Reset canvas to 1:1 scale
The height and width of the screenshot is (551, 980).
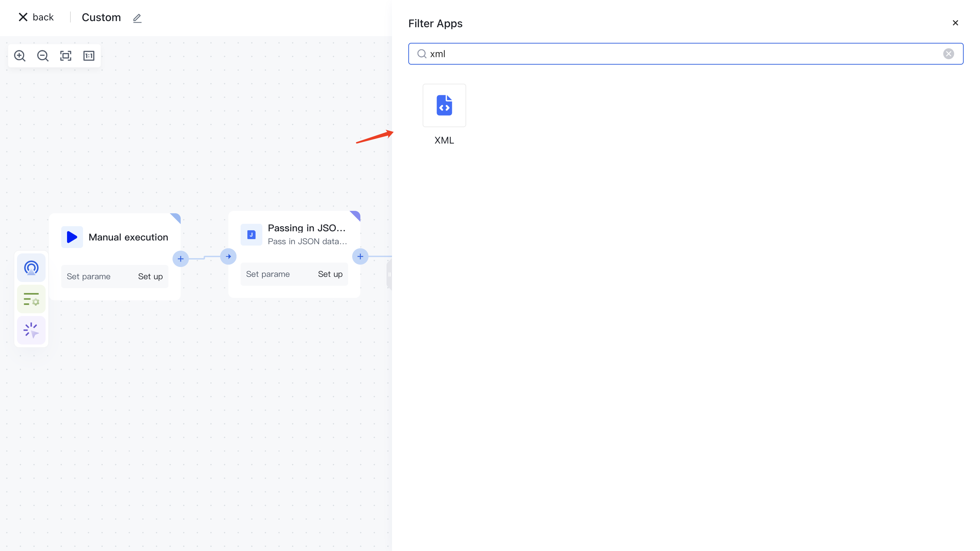88,56
